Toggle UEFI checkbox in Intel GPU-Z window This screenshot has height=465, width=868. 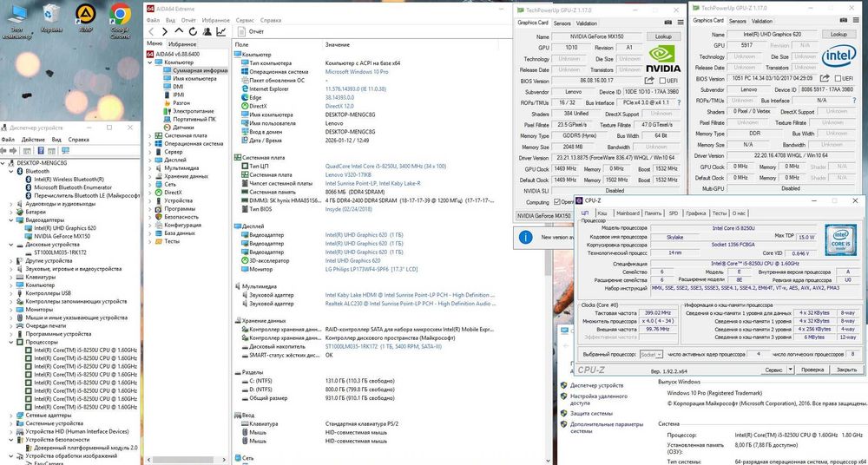tap(838, 79)
